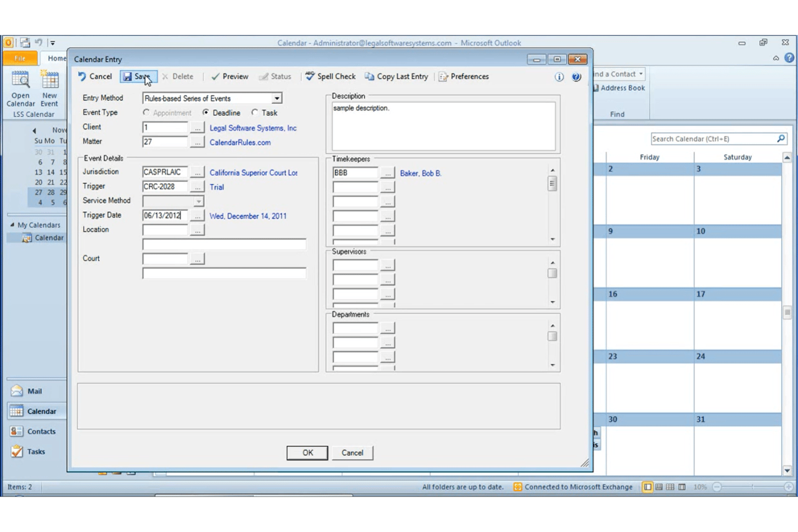Open Preferences from the Calendar Entry toolbar
This screenshot has height=532, width=798.
point(464,77)
